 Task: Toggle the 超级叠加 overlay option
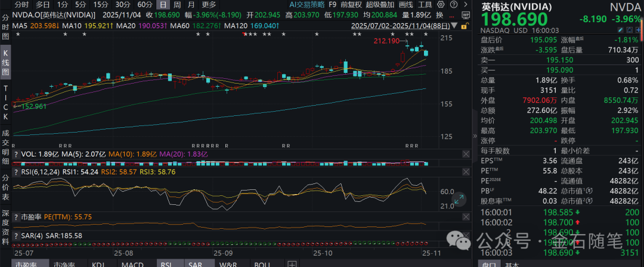(381, 4)
